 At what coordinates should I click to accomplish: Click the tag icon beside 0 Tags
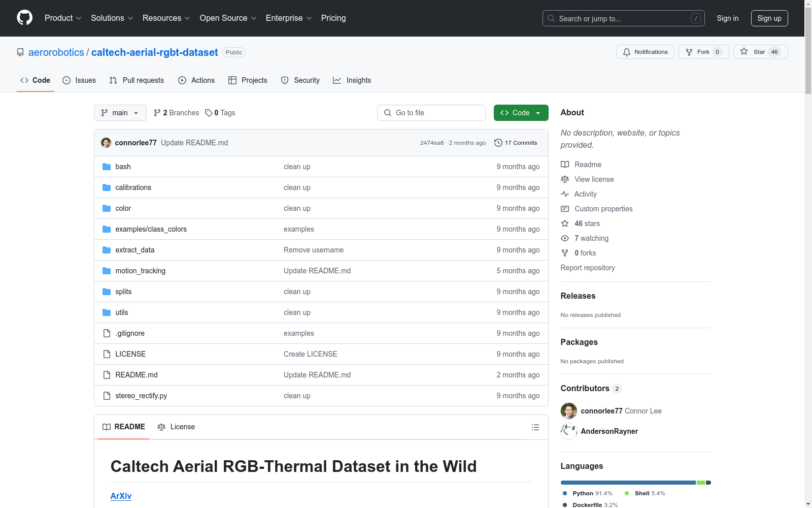click(x=209, y=113)
